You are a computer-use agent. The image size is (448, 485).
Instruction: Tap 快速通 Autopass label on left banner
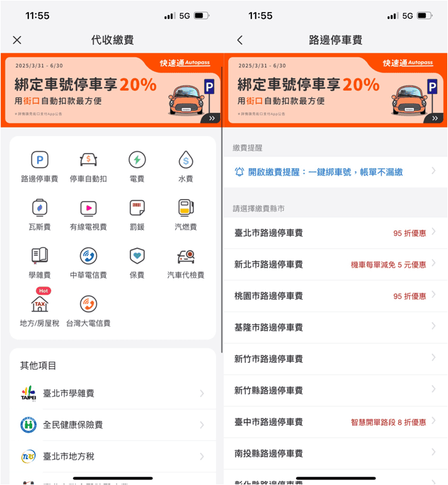[185, 63]
